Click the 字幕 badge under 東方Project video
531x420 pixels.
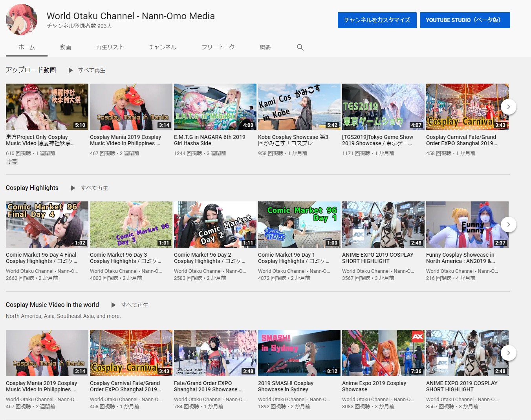click(x=12, y=161)
